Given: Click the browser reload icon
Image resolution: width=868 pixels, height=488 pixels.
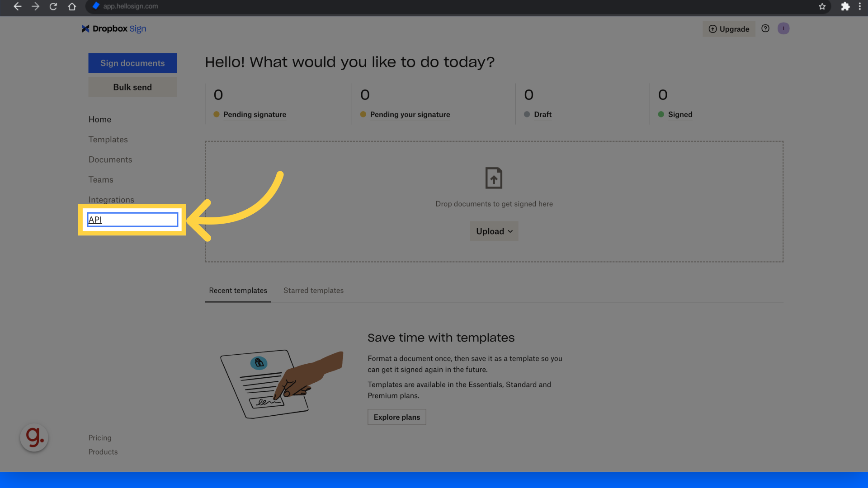Looking at the screenshot, I should 53,7.
